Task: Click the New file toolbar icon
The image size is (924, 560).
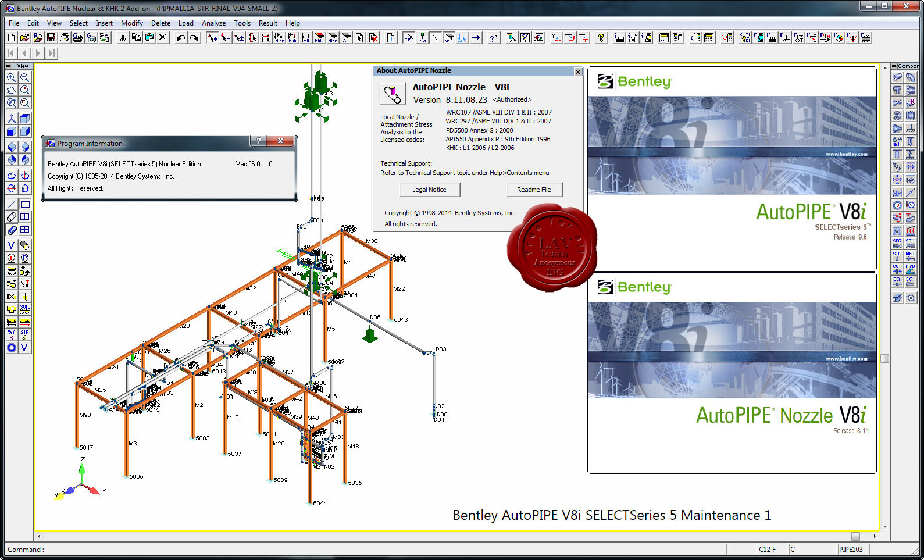Action: 12,38
